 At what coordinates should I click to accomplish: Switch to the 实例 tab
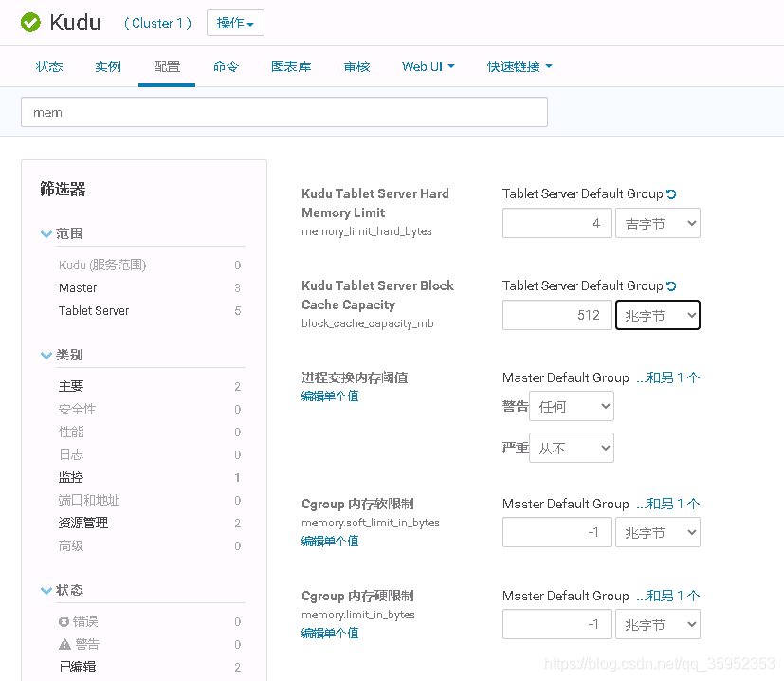pyautogui.click(x=108, y=66)
